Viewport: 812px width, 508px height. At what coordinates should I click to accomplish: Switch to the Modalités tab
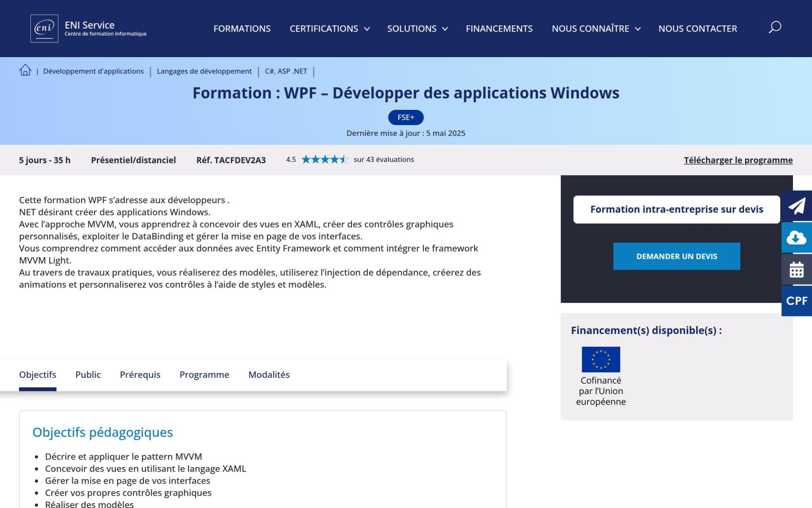(269, 375)
